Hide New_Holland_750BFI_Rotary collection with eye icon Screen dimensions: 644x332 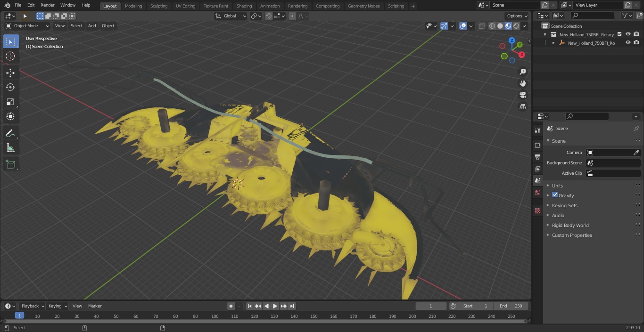(x=628, y=34)
